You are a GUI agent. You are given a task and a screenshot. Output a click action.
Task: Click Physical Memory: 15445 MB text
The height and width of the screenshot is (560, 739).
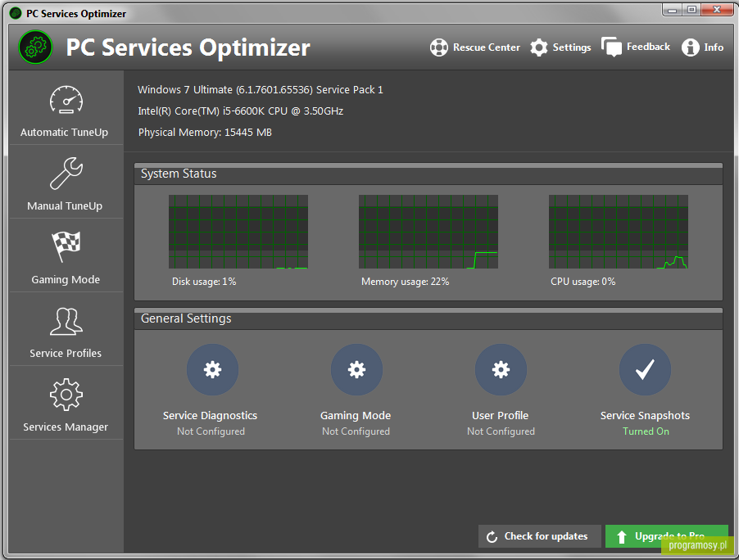205,133
